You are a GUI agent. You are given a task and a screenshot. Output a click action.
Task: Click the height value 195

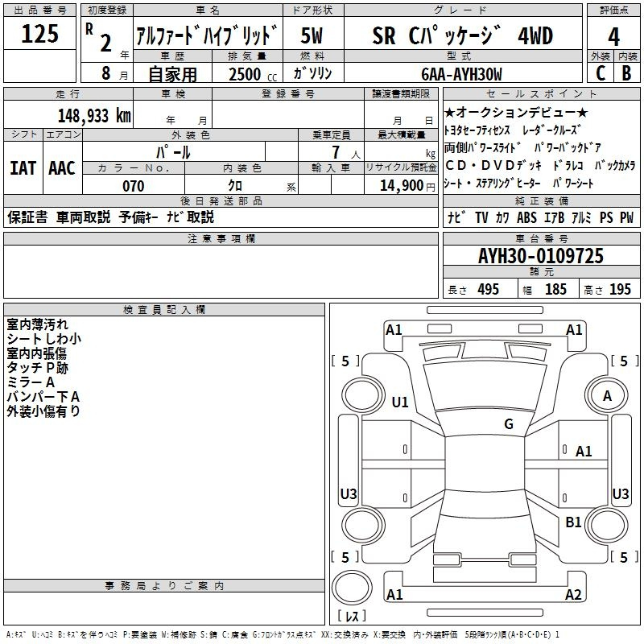pyautogui.click(x=620, y=290)
